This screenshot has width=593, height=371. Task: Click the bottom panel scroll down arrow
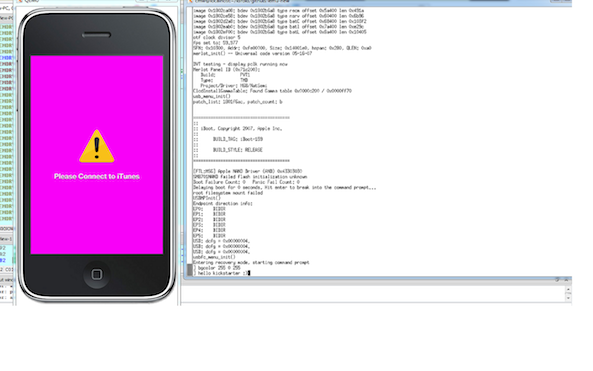pos(568,298)
